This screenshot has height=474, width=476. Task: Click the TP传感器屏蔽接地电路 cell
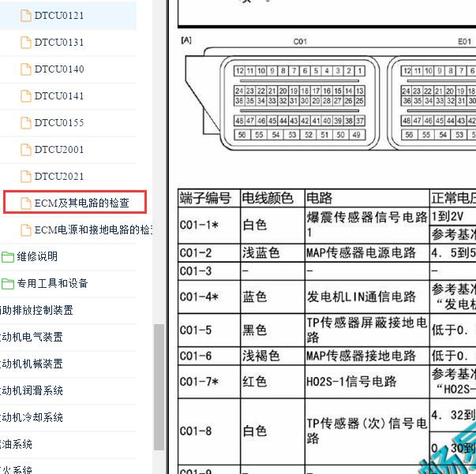[x=367, y=330]
